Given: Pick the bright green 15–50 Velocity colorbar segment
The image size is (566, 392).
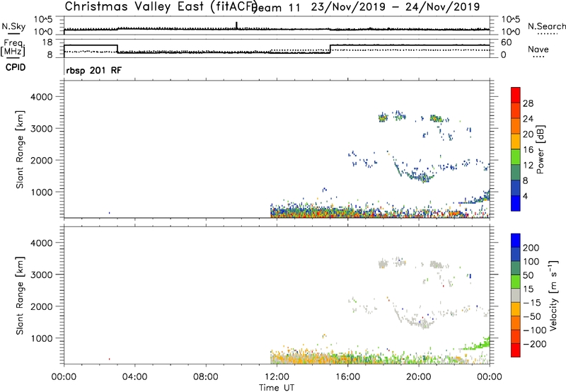Looking at the screenshot, I should coord(516,282).
